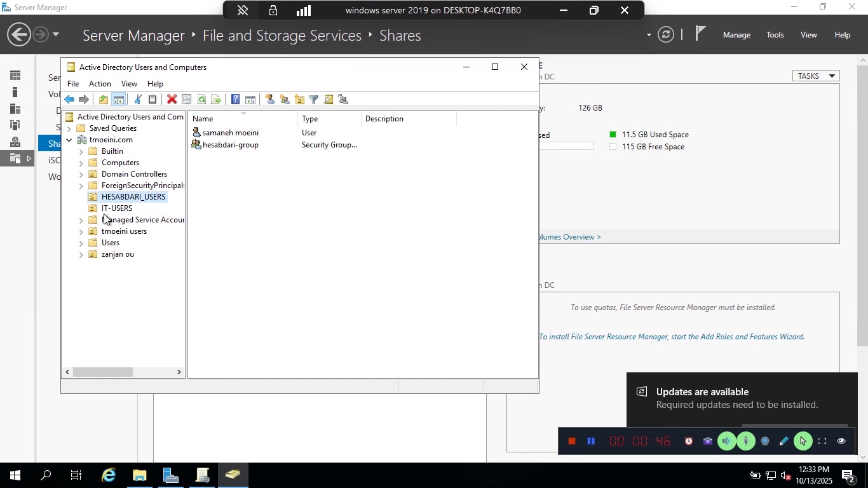Open the Help menu in ADUC

(155, 84)
